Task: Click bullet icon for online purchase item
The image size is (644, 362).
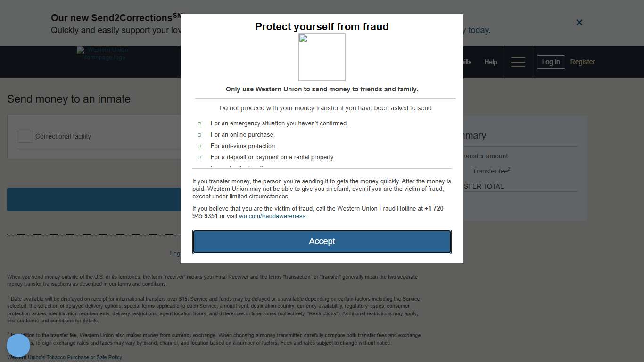Action: (199, 135)
